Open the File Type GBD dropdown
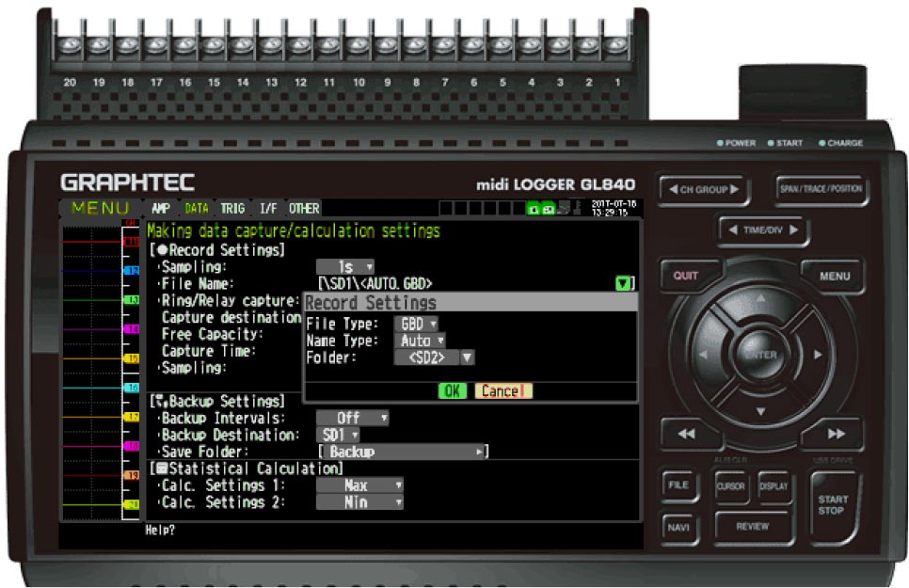 click(416, 324)
